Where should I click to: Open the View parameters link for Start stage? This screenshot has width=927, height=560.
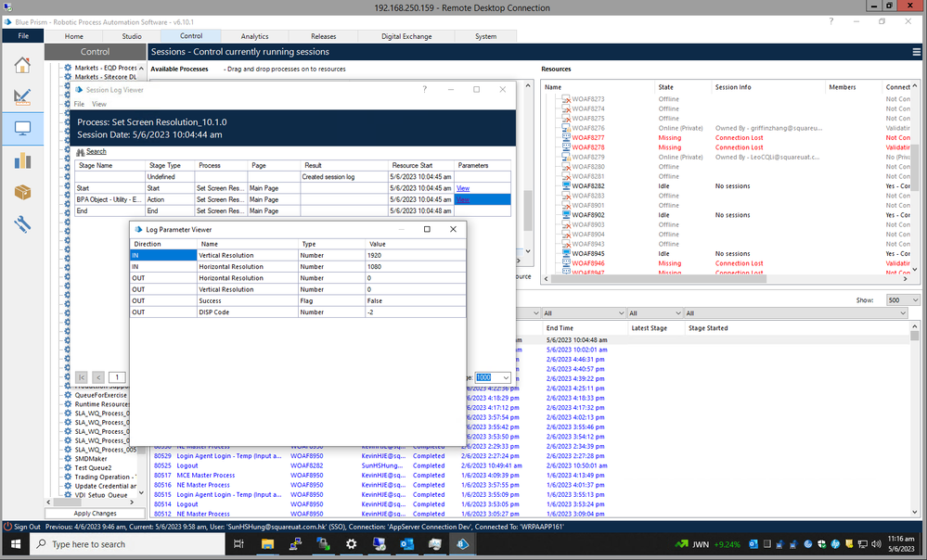click(x=462, y=188)
